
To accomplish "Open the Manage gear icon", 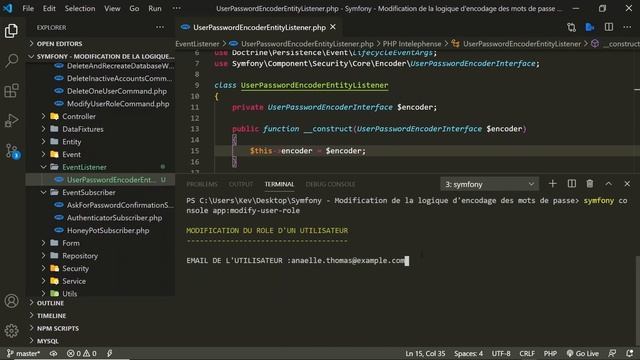I will pyautogui.click(x=11, y=331).
